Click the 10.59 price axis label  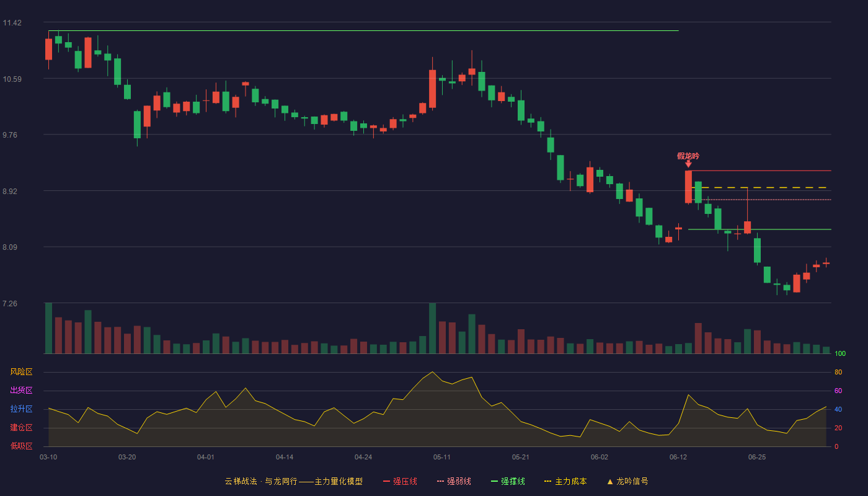(x=12, y=79)
